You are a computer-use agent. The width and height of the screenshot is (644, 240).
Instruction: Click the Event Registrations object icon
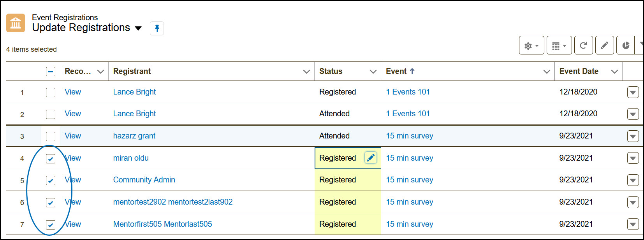[16, 23]
